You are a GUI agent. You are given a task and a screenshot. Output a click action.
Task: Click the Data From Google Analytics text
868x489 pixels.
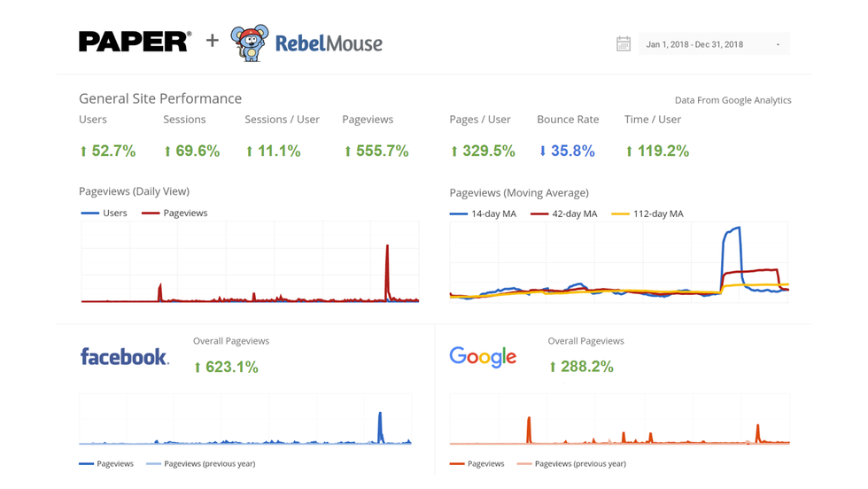[x=732, y=101]
